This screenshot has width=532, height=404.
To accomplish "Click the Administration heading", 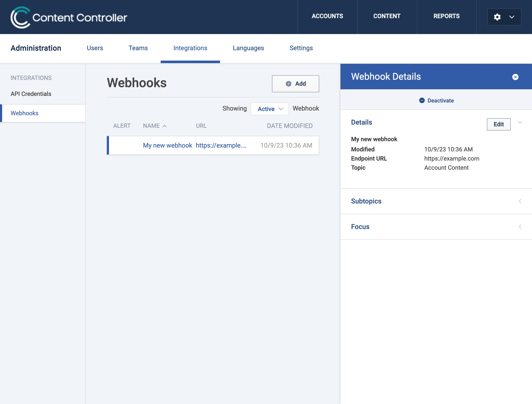I will click(36, 48).
